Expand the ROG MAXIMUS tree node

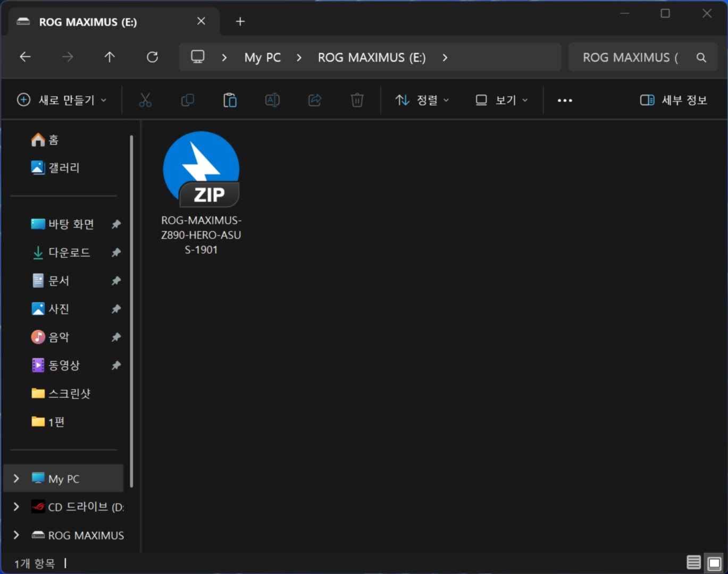(x=16, y=535)
